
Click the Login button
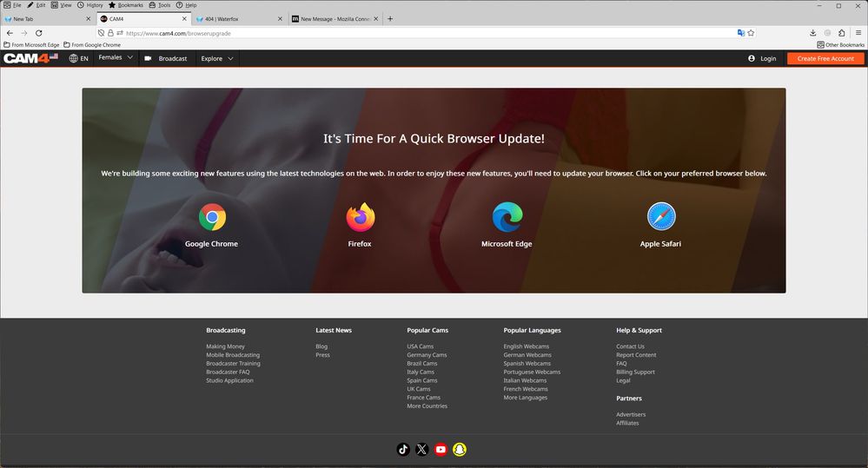(x=762, y=58)
